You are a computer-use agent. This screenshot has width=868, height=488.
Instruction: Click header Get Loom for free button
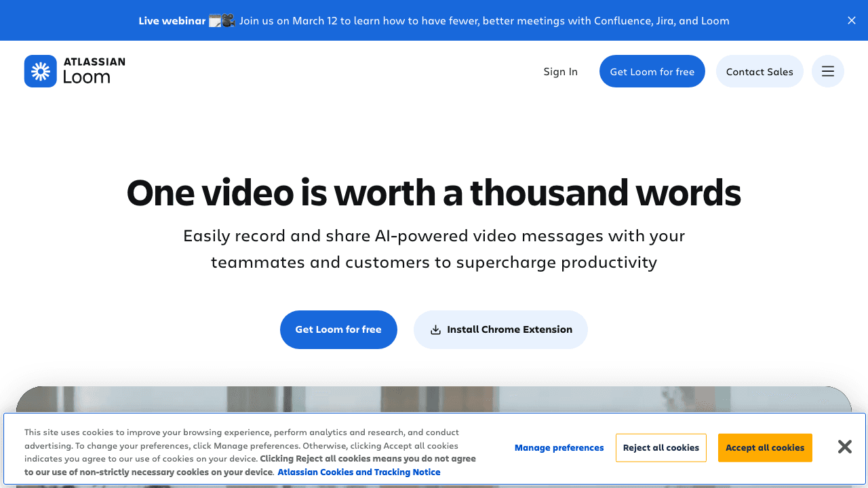tap(652, 71)
